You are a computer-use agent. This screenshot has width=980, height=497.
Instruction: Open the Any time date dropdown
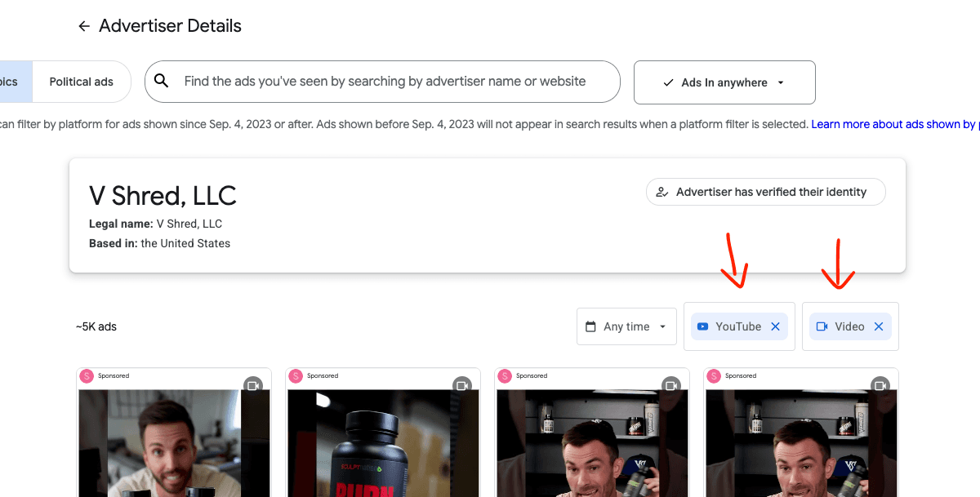(626, 326)
